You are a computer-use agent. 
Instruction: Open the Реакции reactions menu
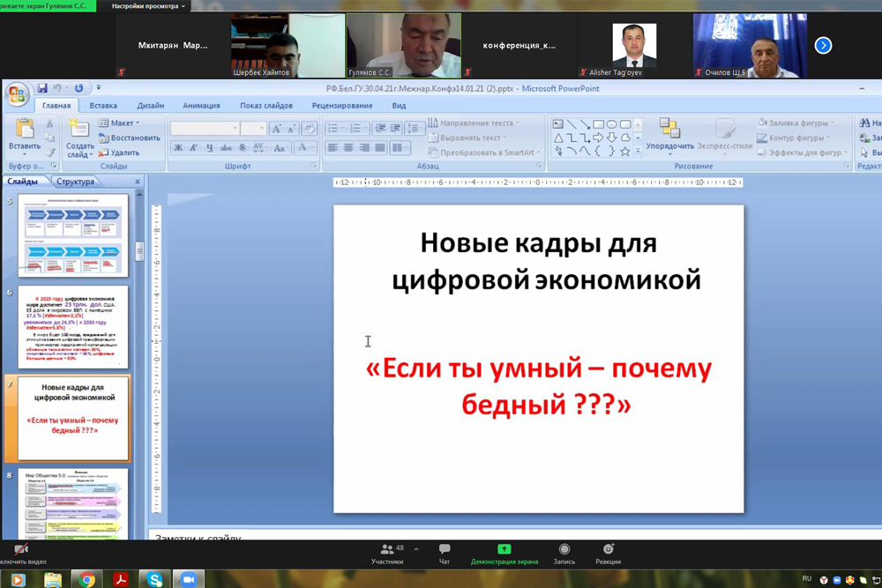(x=608, y=554)
